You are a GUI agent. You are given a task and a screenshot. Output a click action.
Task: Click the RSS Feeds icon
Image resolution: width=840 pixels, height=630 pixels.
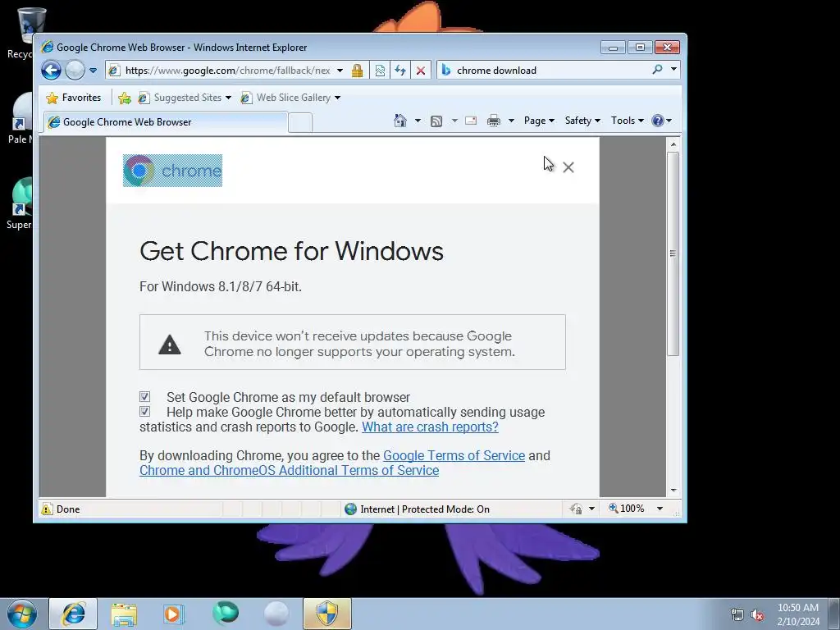tap(436, 121)
